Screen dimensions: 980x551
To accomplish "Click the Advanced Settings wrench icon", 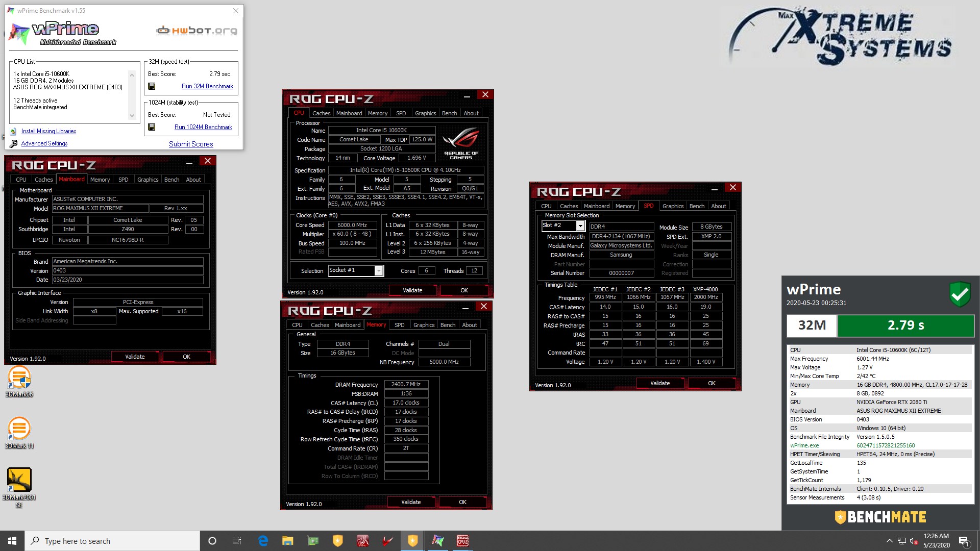I will [x=13, y=143].
